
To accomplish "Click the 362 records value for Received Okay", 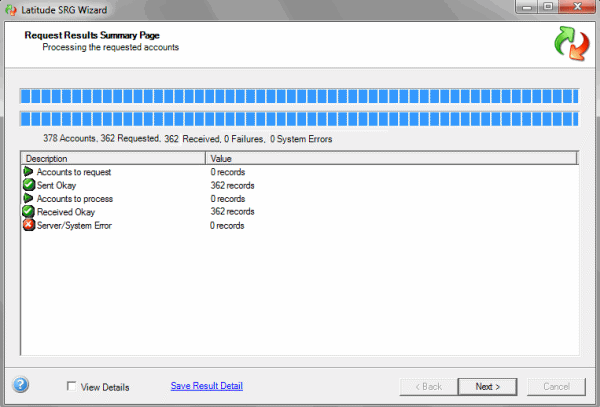I will tap(232, 212).
